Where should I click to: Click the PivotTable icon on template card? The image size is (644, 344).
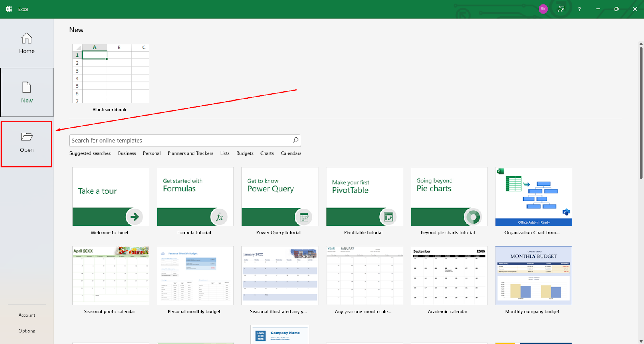click(x=388, y=217)
